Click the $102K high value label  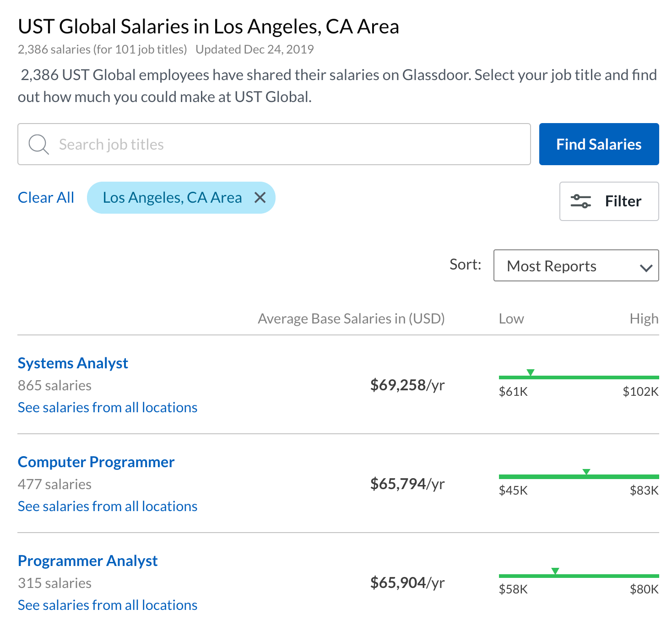coord(640,392)
